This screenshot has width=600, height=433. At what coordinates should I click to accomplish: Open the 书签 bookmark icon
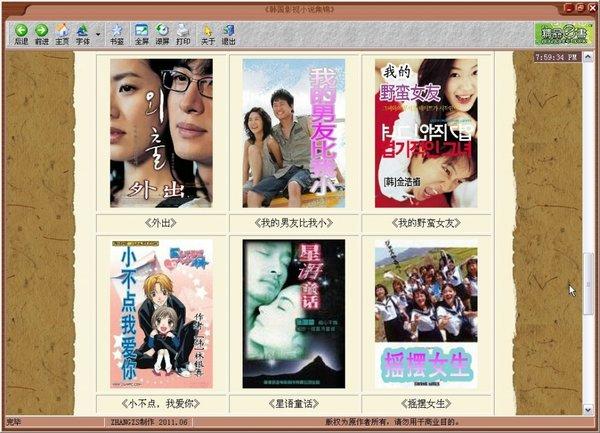click(117, 34)
